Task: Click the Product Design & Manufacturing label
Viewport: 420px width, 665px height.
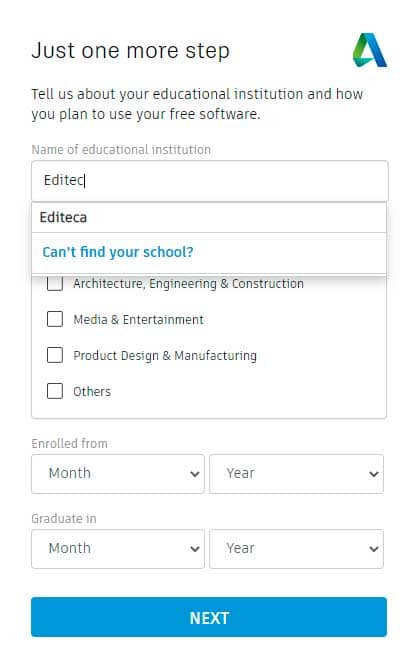Action: pos(165,355)
